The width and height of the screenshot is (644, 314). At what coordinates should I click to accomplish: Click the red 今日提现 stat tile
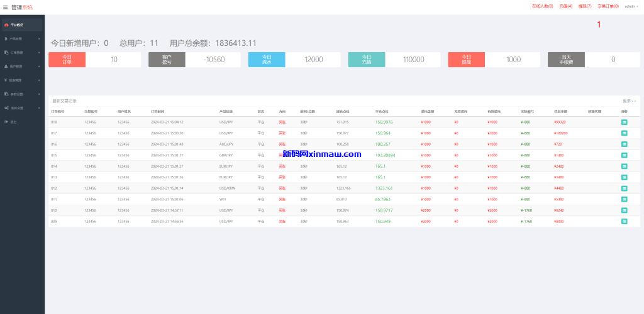pyautogui.click(x=466, y=60)
